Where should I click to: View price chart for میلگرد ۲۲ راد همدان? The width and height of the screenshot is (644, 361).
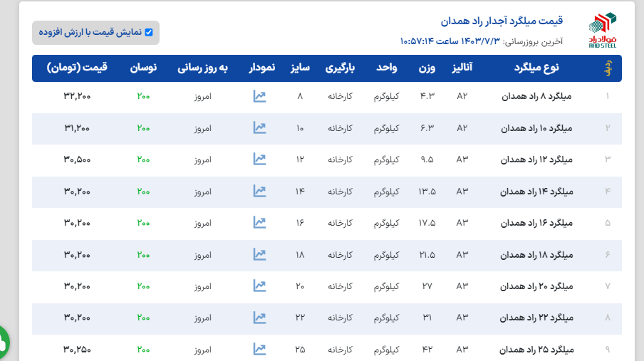point(259,318)
